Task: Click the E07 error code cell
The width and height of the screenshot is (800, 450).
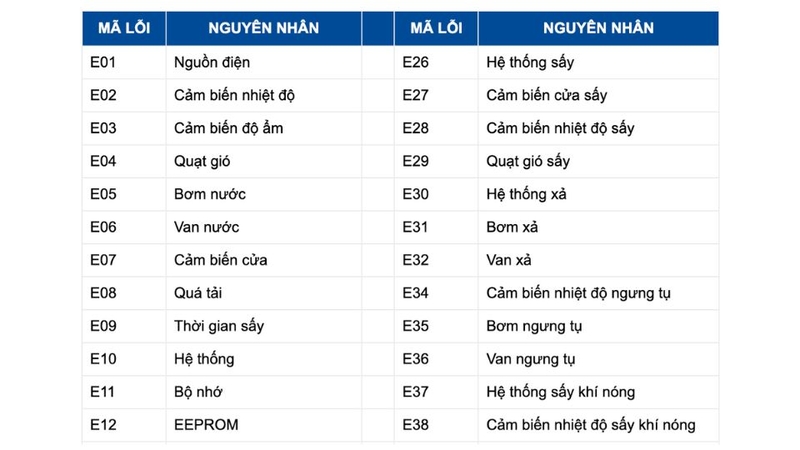Action: 104,260
